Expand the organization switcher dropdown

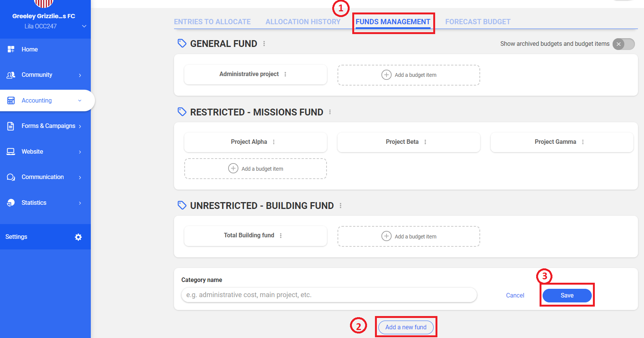point(84,26)
